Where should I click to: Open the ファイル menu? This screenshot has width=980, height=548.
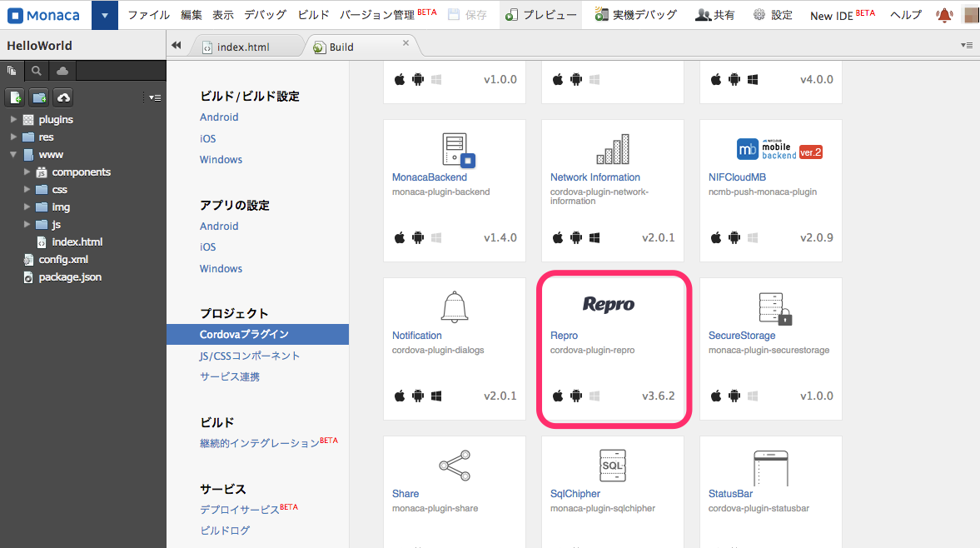[x=149, y=15]
